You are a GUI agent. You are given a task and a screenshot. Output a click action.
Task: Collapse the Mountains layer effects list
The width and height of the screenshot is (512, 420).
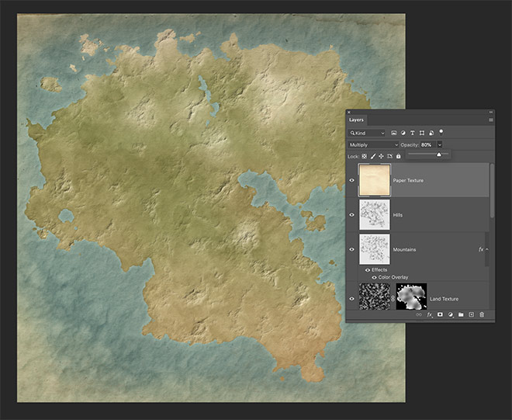[x=487, y=249]
